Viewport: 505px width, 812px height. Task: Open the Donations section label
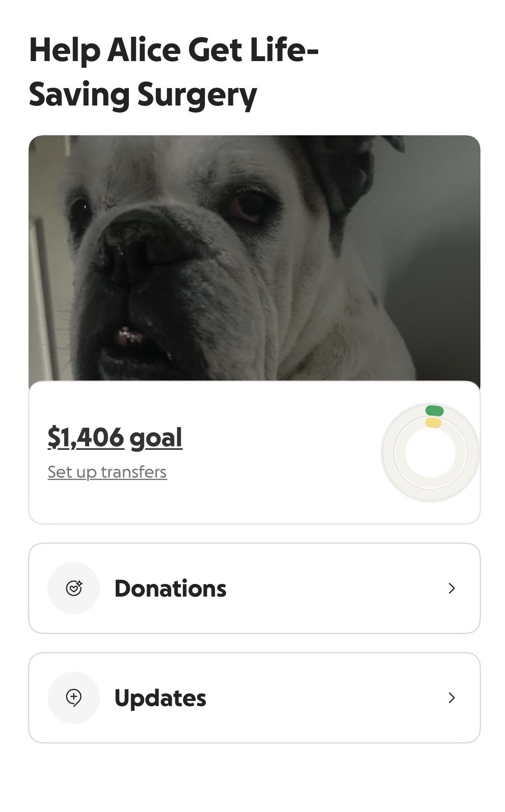(170, 588)
